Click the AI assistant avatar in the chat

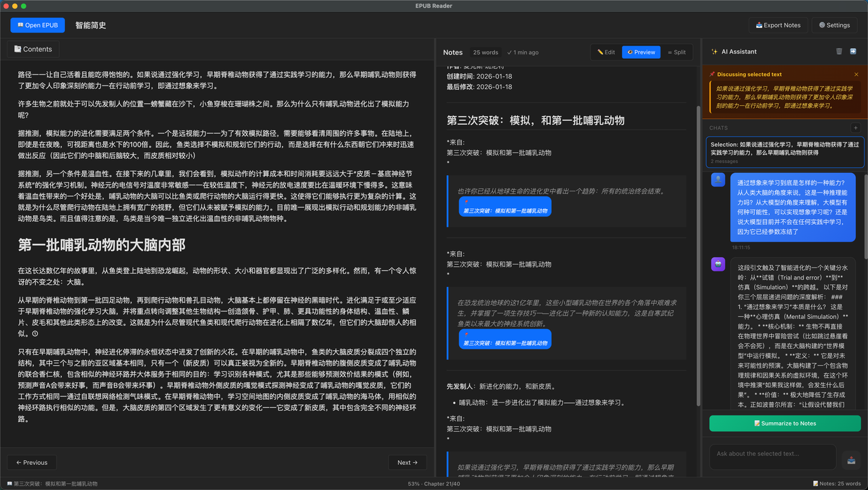718,264
